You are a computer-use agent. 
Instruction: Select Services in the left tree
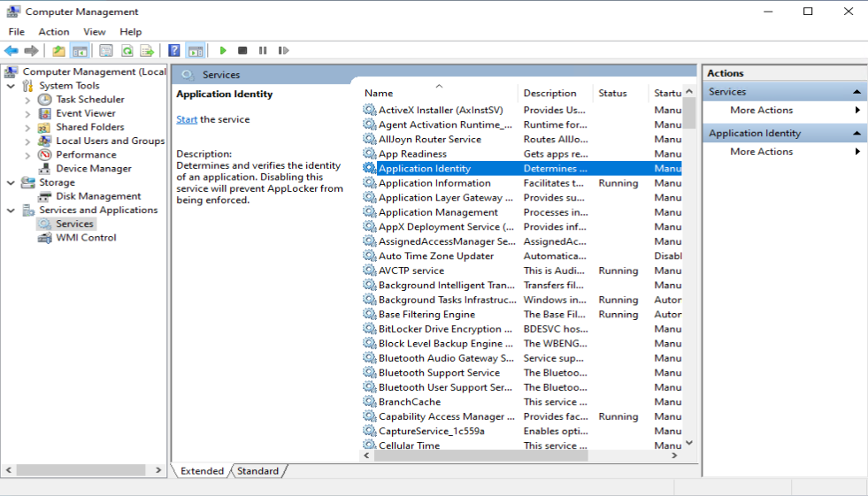(x=74, y=224)
